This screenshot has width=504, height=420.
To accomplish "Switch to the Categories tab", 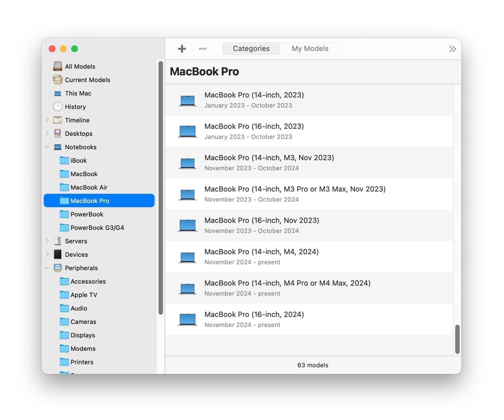I will pos(251,48).
